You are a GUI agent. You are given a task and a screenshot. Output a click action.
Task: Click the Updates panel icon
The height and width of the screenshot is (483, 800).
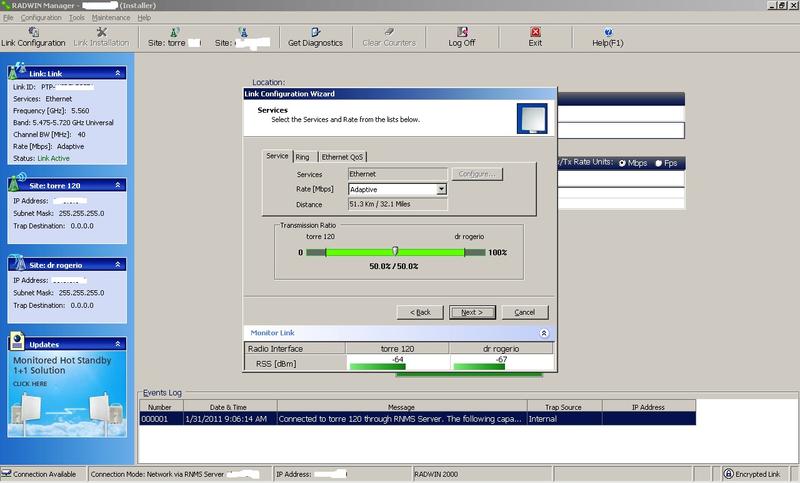(x=17, y=341)
